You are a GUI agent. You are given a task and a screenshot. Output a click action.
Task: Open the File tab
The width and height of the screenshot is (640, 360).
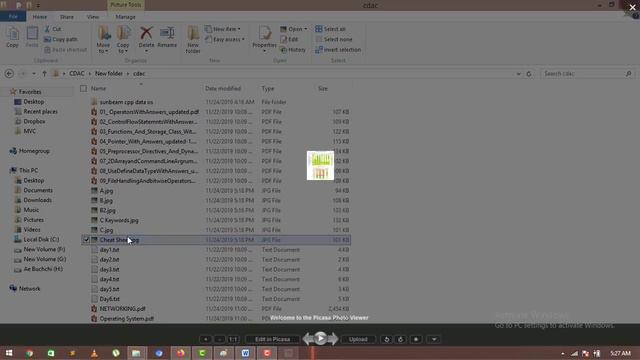tap(13, 17)
